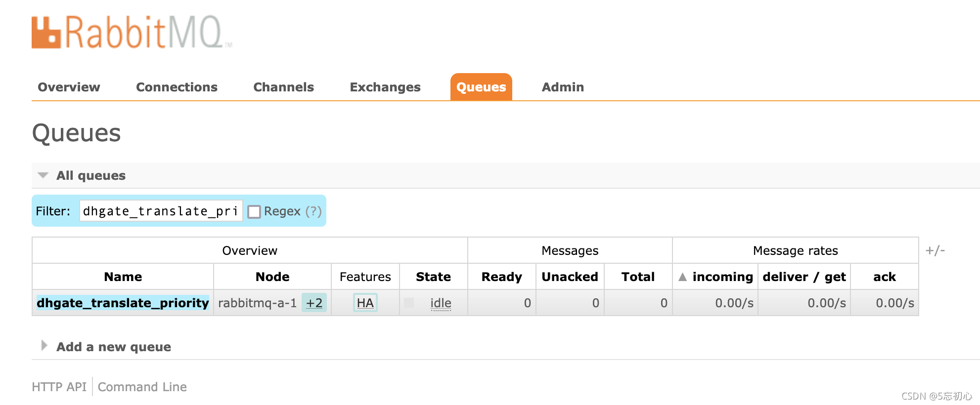This screenshot has width=980, height=405.
Task: Open the +/- column chooser
Action: click(x=935, y=250)
